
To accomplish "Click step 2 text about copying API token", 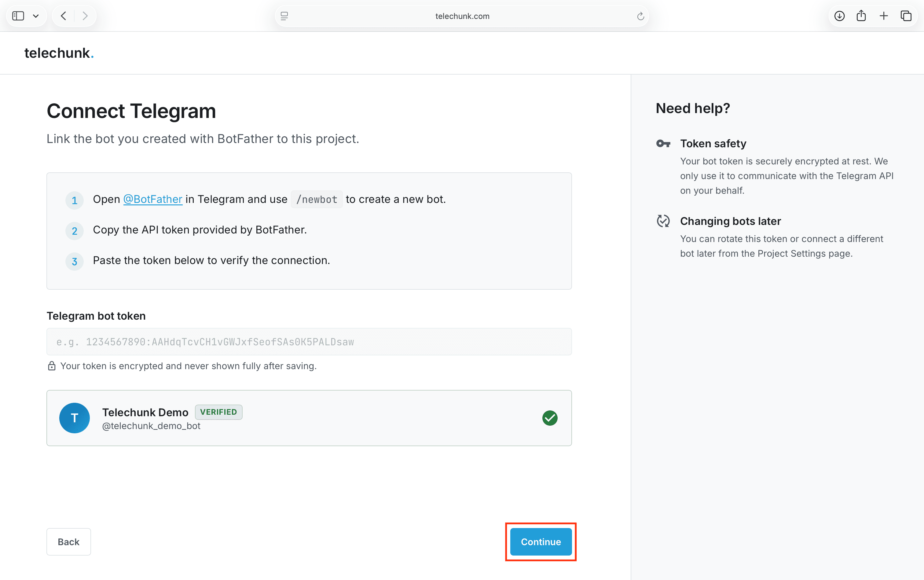I will click(x=200, y=230).
